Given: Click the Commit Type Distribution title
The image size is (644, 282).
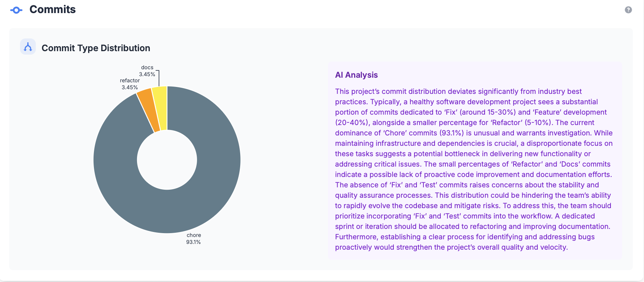Looking at the screenshot, I should pos(96,48).
